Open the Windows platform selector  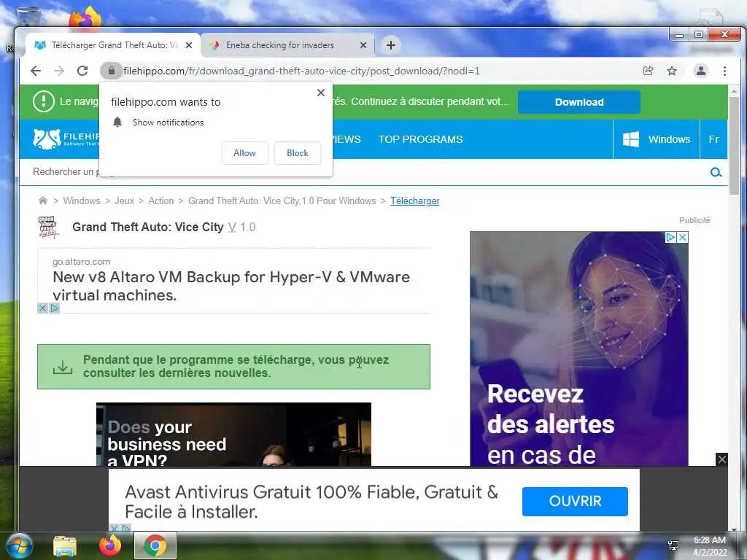[657, 139]
